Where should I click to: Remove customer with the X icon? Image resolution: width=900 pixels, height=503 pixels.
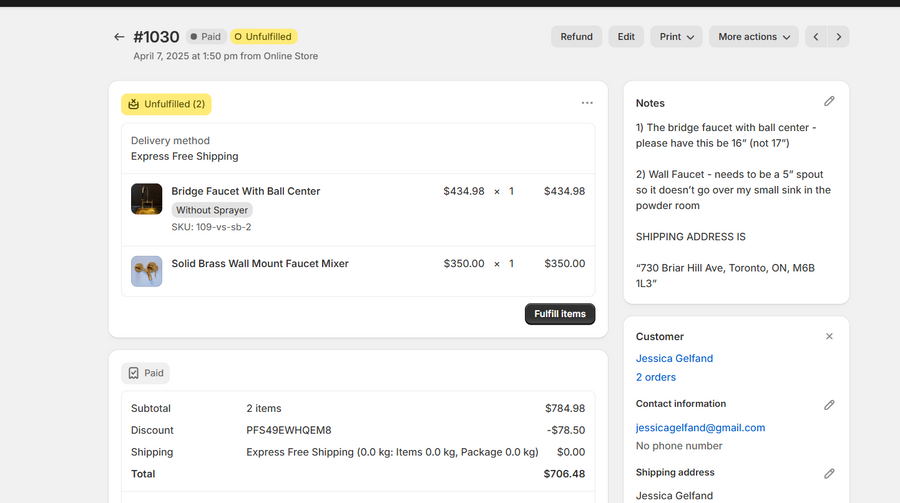[x=829, y=336]
